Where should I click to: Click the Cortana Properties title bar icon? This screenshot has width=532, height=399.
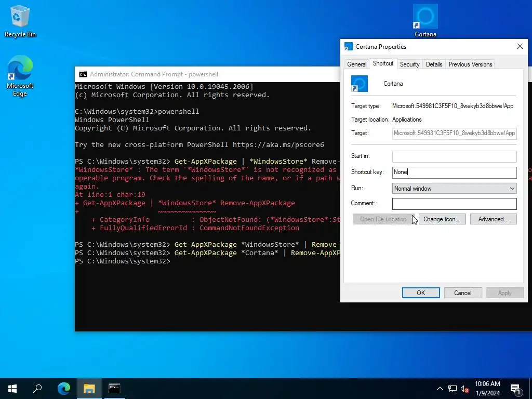(x=349, y=46)
